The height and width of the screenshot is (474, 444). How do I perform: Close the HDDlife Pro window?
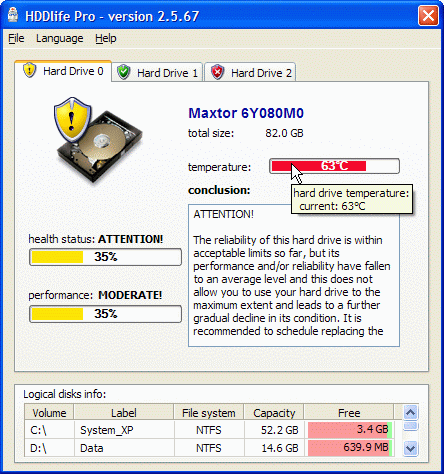click(x=428, y=15)
